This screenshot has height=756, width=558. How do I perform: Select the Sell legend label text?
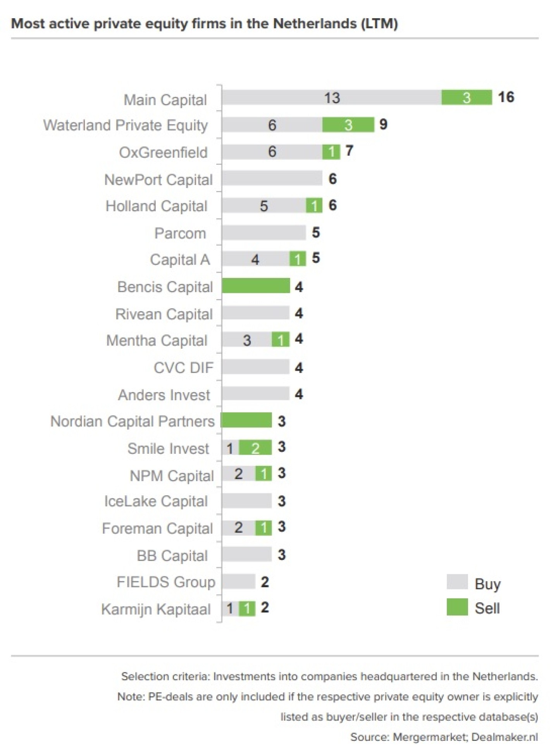click(x=487, y=608)
